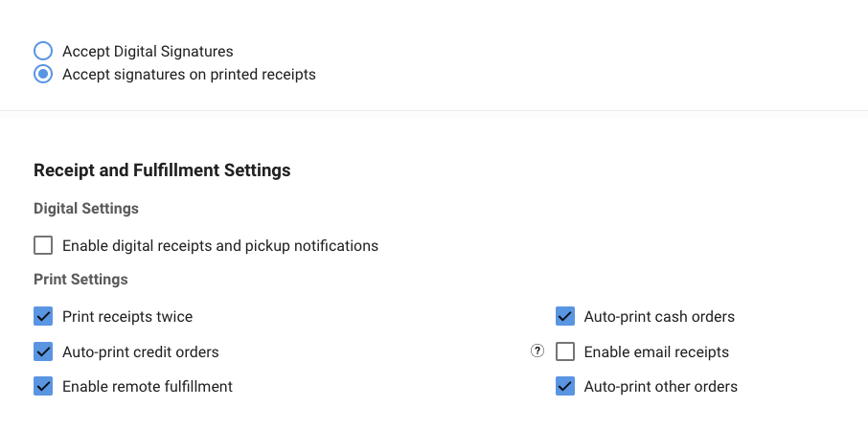Click the Auto-print credit orders label text
Screen dimensions: 868x430
(x=141, y=352)
